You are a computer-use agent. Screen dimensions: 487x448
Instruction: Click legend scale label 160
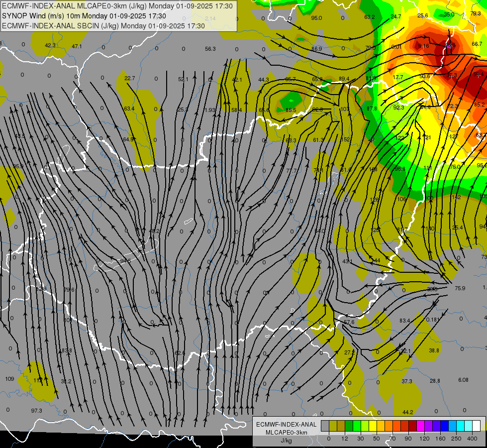pos(440,439)
